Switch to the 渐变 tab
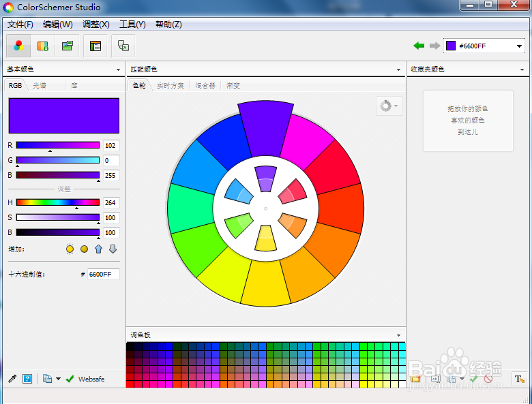Screen dimensions: 532x404 click(233, 85)
